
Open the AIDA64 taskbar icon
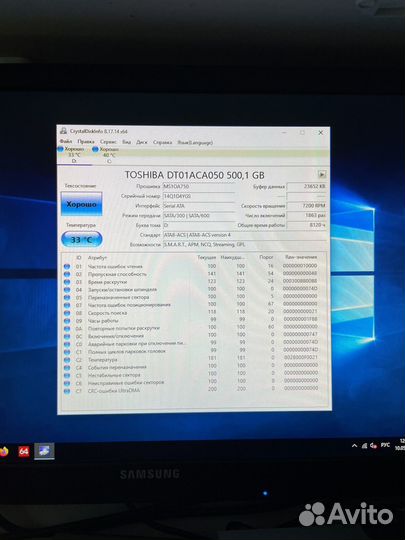click(x=24, y=451)
